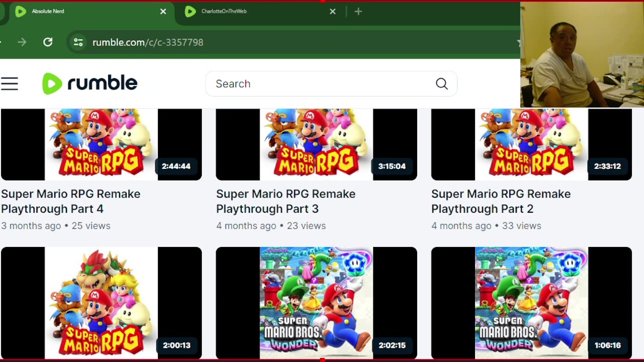644x362 pixels.
Task: Open the site information icon in address bar
Action: click(x=78, y=42)
